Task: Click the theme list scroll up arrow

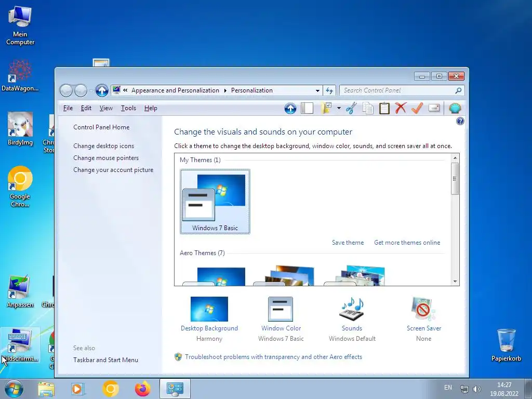Action: pos(455,158)
